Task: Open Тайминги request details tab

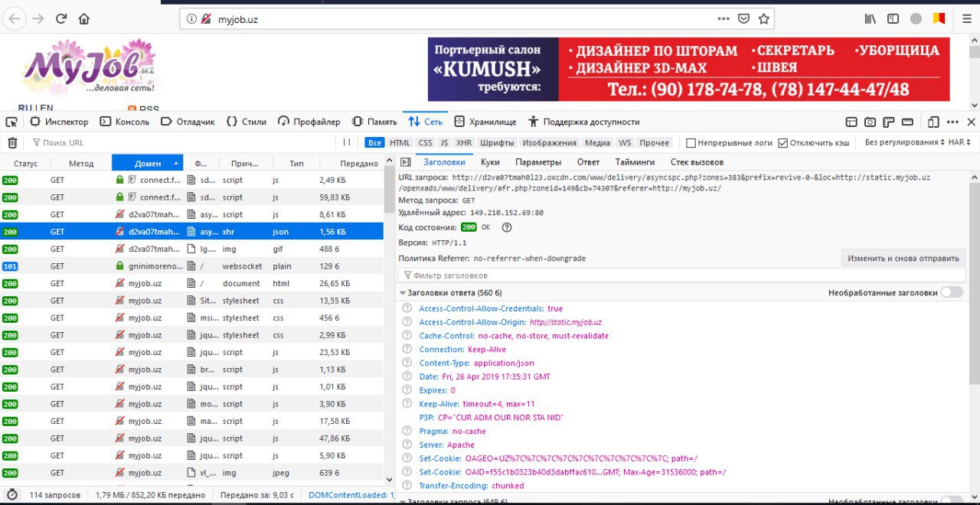Action: [635, 162]
